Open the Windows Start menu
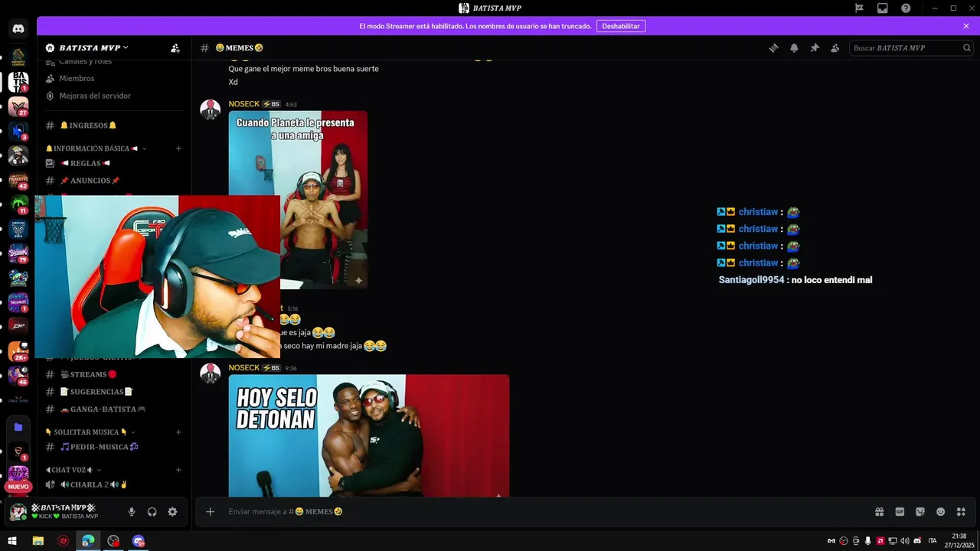This screenshot has width=980, height=551. click(x=12, y=541)
